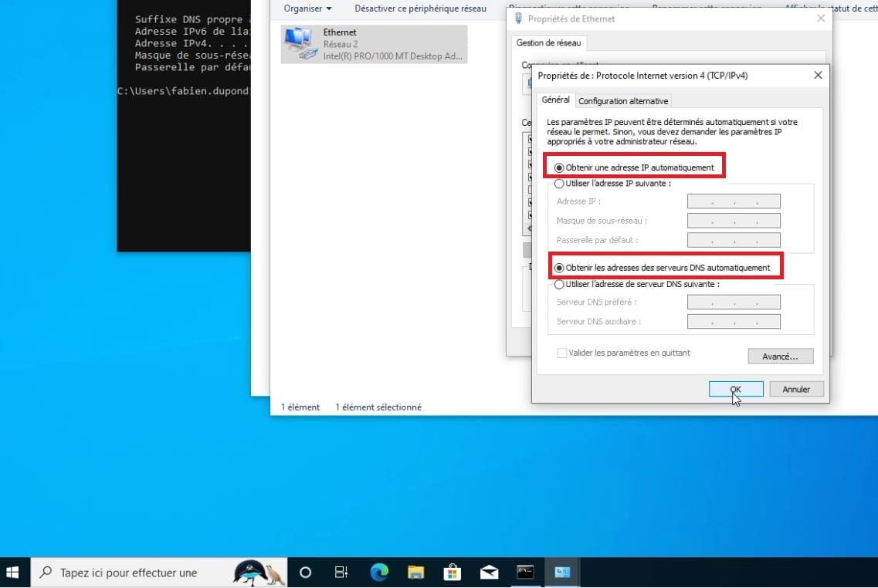Launch Microsoft Store from the taskbar
The image size is (878, 588).
452,572
